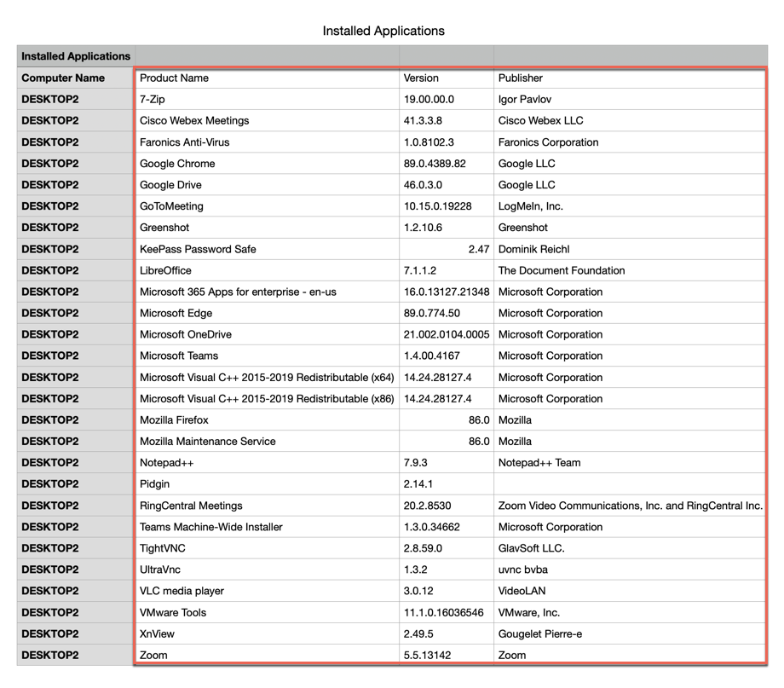The height and width of the screenshot is (688, 784).
Task: Select the Product Name column header cell
Action: (x=267, y=78)
